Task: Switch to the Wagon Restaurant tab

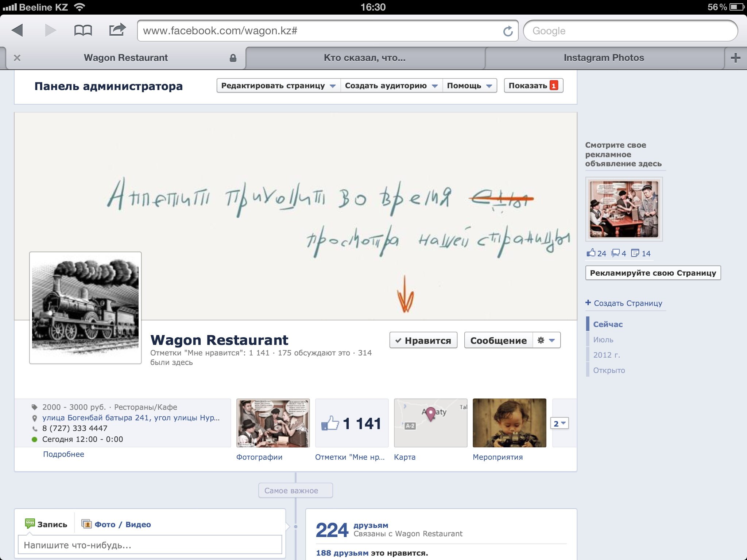Action: click(125, 58)
